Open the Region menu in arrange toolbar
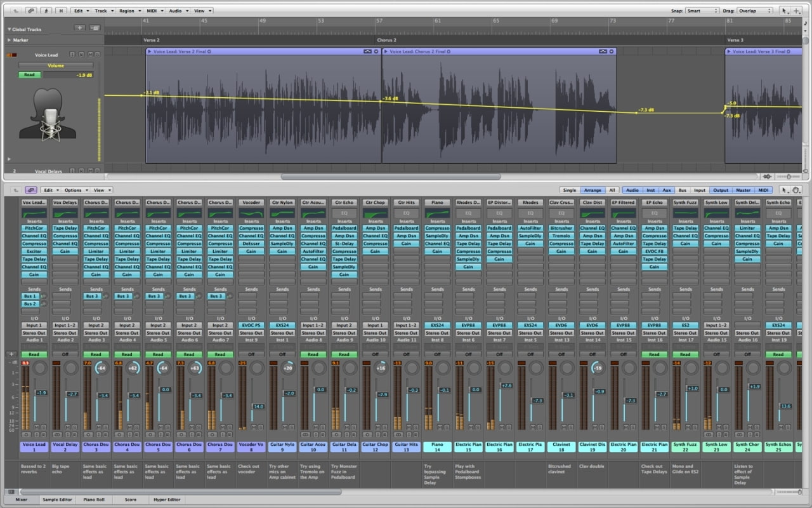 click(x=129, y=11)
